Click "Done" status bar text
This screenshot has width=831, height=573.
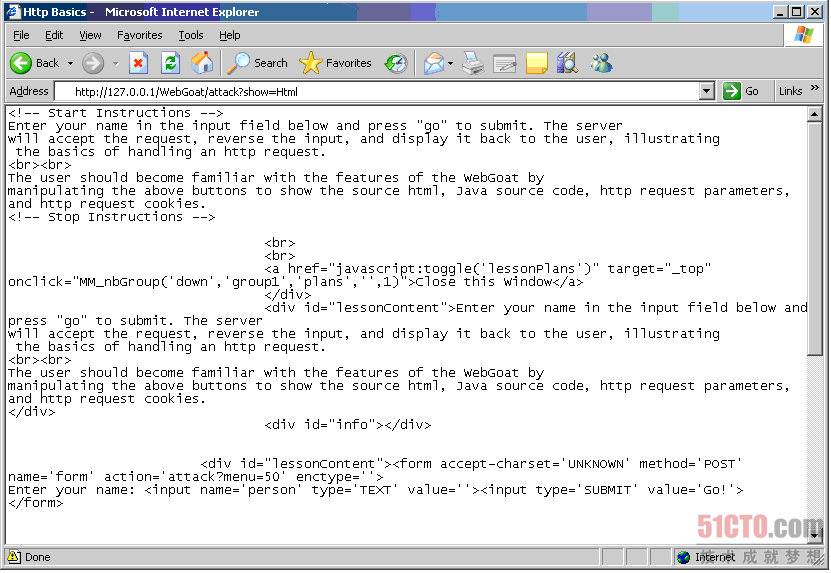click(x=38, y=557)
